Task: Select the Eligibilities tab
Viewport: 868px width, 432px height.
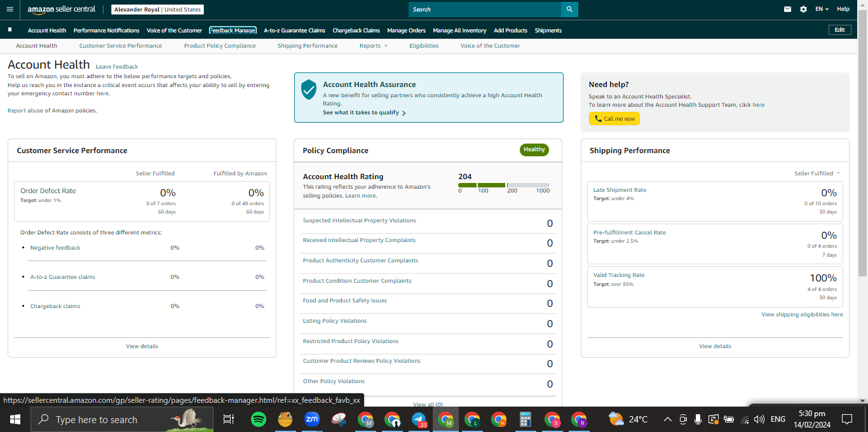Action: 424,46
